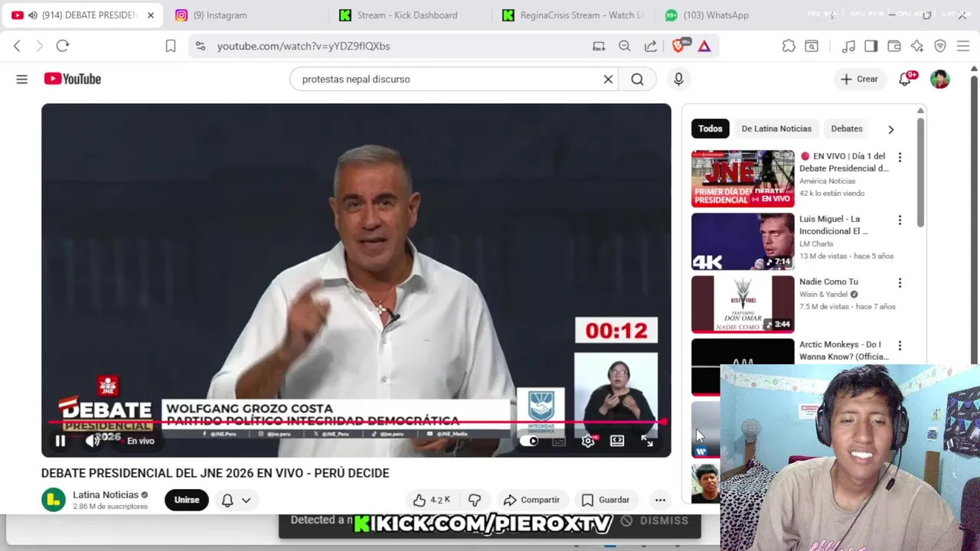Open Brave Shields lion icon
This screenshot has width=980, height=551.
(x=678, y=46)
